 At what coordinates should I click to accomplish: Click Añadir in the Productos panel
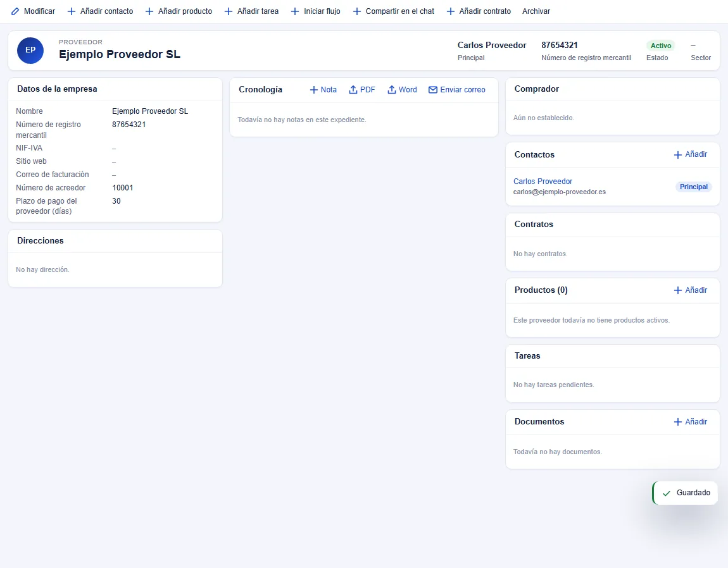tap(691, 290)
